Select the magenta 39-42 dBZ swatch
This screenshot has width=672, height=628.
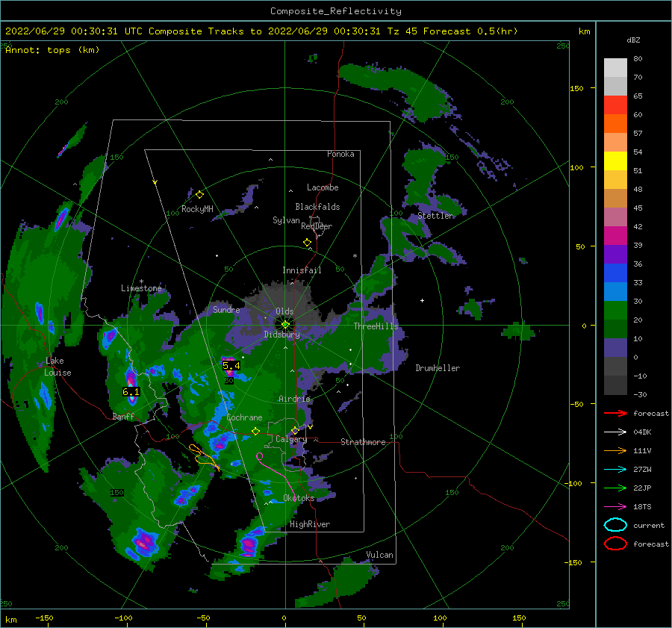[615, 236]
